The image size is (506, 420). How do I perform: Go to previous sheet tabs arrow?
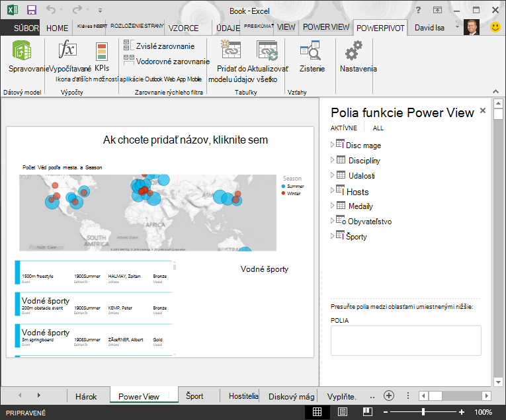pos(20,395)
